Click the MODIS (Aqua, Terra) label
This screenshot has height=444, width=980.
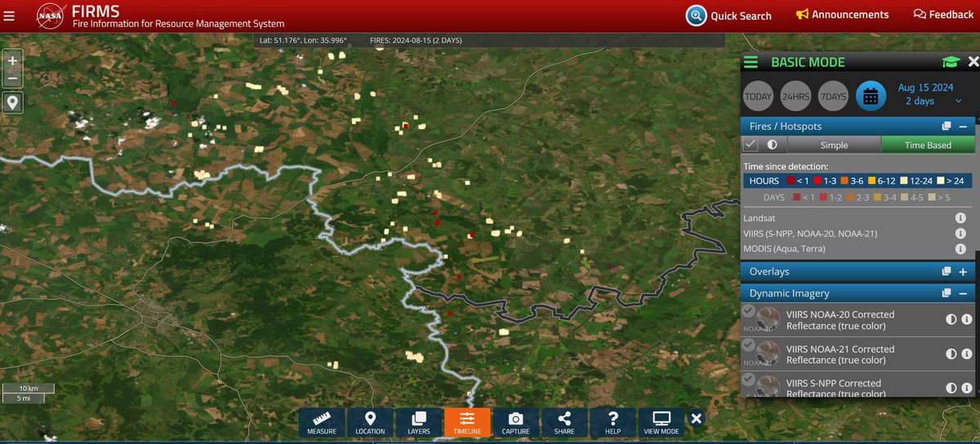coord(784,248)
